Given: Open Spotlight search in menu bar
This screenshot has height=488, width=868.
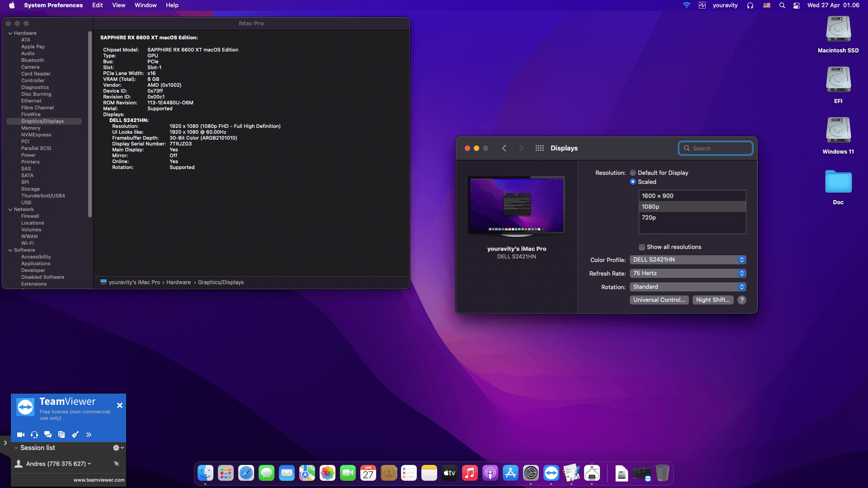Looking at the screenshot, I should click(x=782, y=5).
